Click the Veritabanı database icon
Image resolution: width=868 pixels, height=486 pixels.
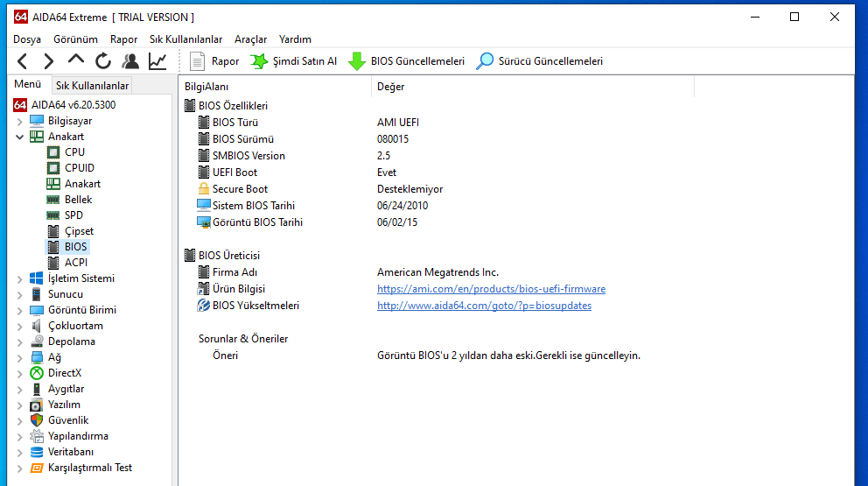pos(37,452)
